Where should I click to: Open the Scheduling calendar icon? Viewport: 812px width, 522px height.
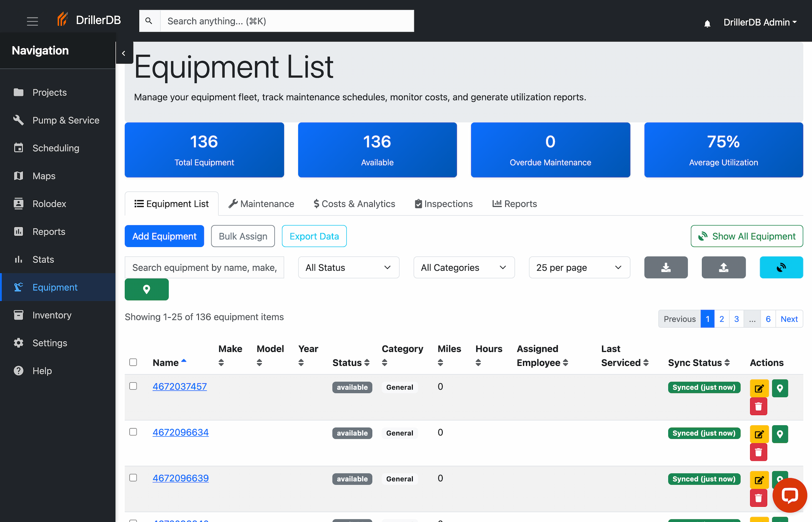point(19,148)
